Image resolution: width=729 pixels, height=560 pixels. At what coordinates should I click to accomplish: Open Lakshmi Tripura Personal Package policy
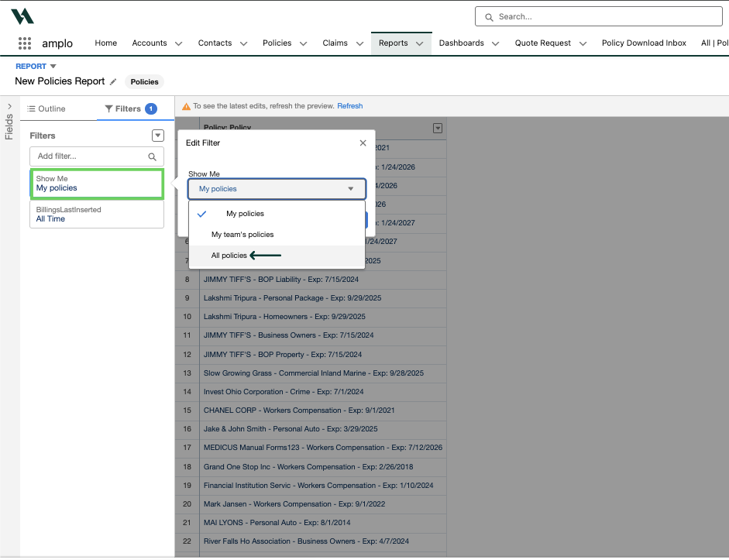(292, 298)
